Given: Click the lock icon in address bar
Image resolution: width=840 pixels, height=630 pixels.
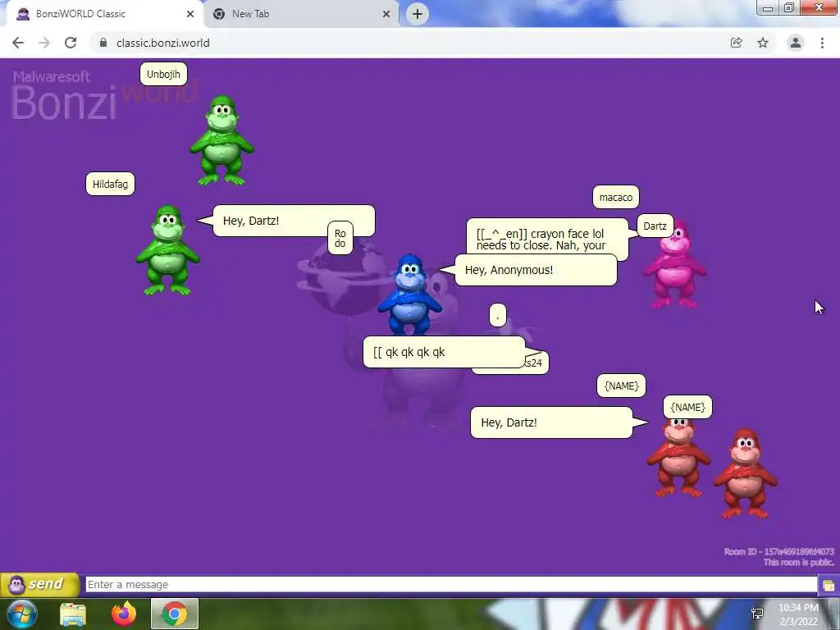Looking at the screenshot, I should pyautogui.click(x=103, y=43).
